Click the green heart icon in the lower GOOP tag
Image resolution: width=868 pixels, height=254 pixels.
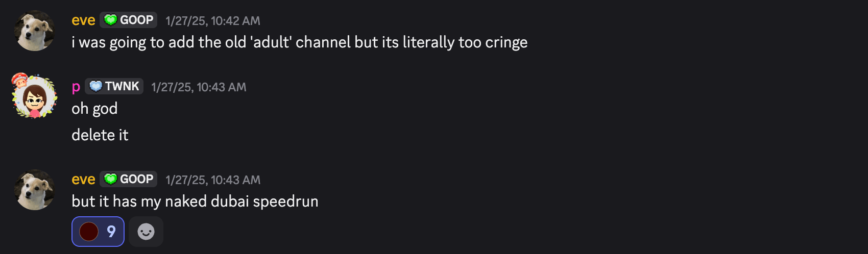coord(110,179)
